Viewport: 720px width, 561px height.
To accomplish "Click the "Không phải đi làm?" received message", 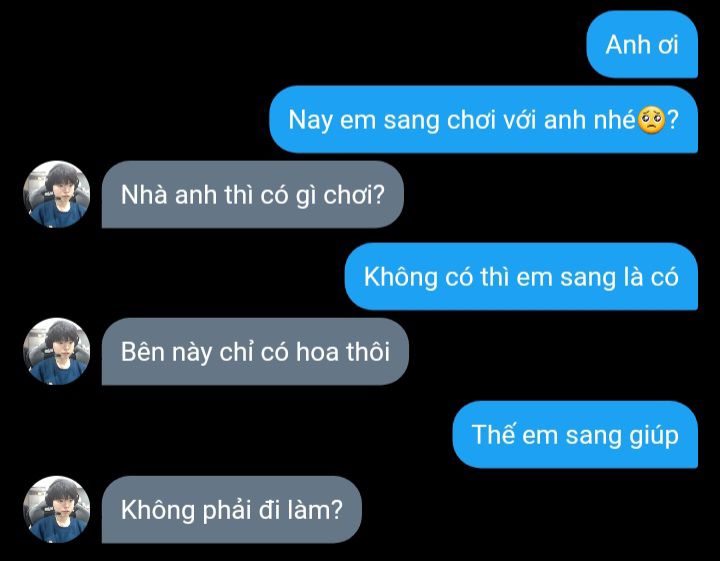I will pos(231,510).
